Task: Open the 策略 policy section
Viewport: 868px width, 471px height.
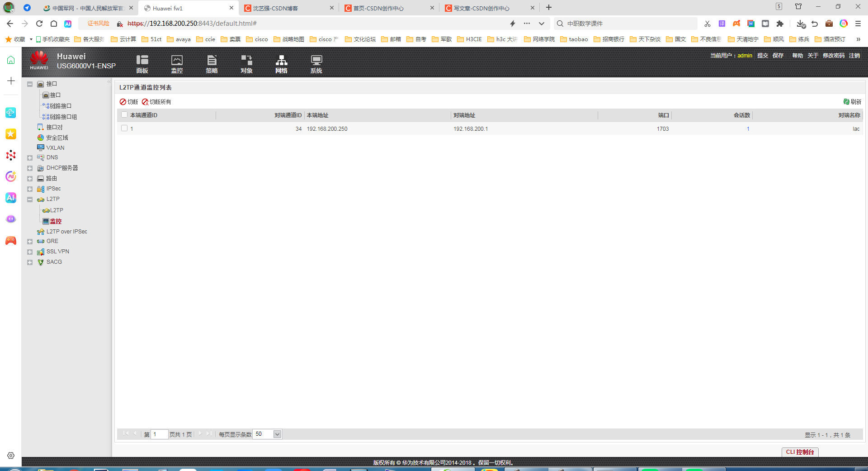Action: [212, 64]
